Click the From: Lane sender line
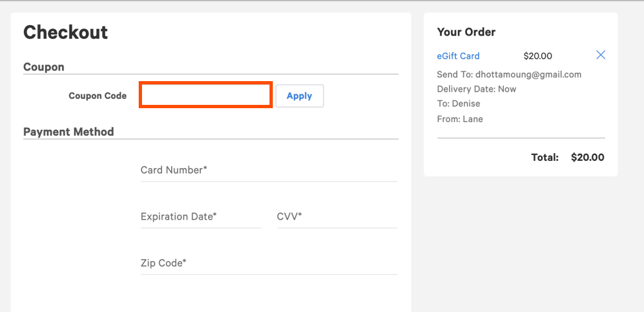 coord(460,119)
